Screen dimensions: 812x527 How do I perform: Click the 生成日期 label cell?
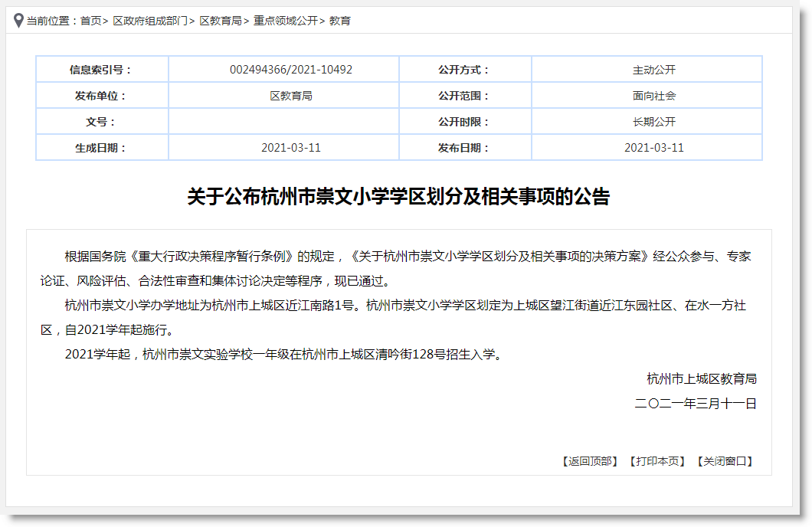click(102, 148)
